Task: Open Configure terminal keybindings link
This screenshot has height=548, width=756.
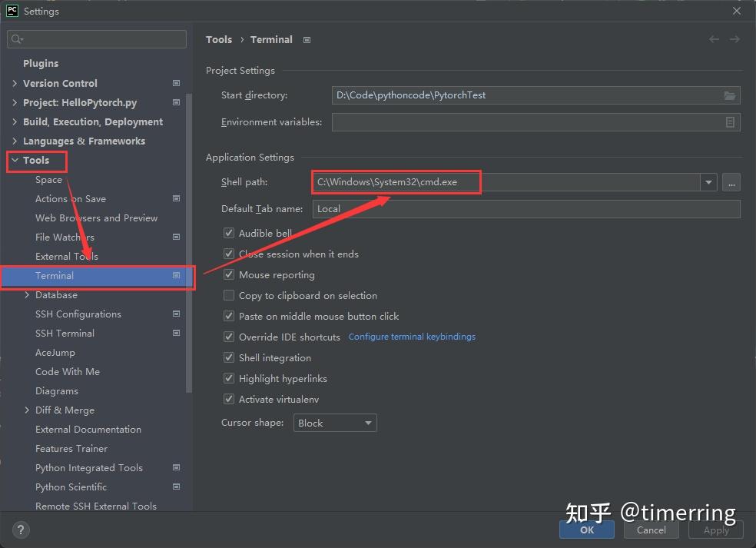Action: pyautogui.click(x=412, y=337)
